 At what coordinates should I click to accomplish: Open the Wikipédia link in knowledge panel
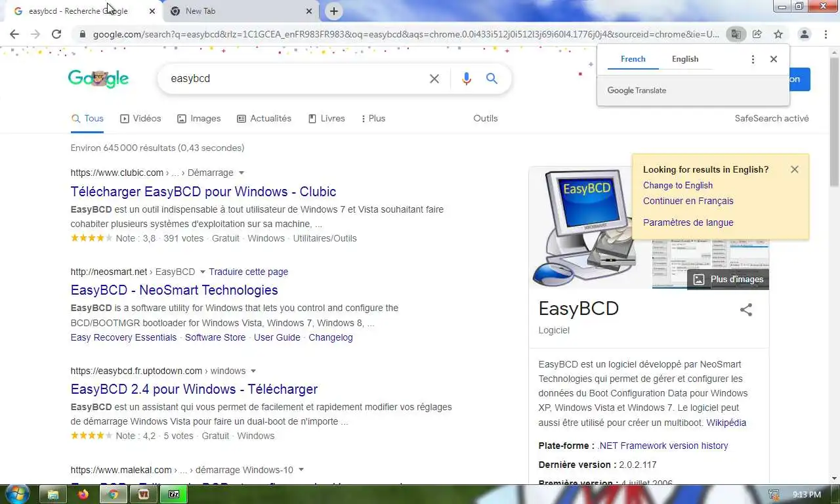726,423
